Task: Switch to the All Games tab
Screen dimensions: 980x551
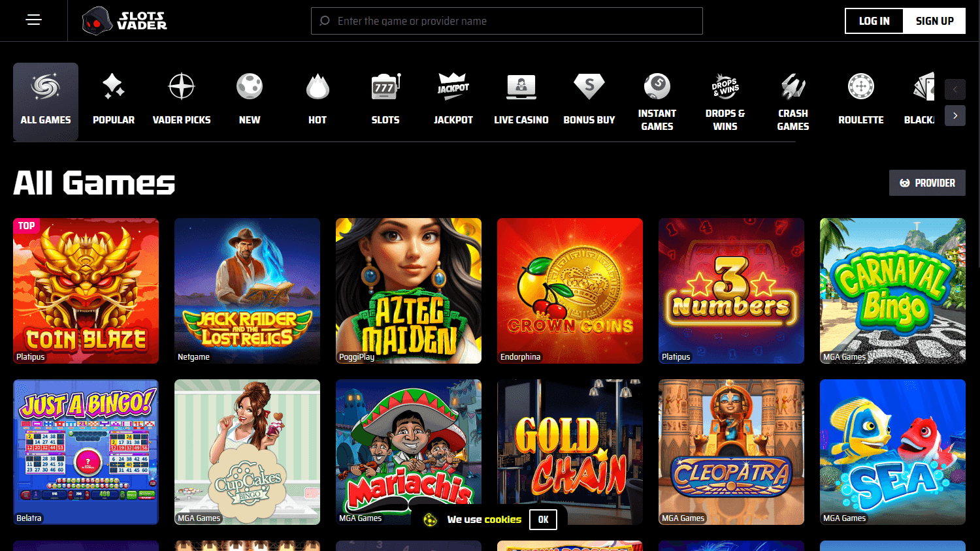Action: [45, 102]
